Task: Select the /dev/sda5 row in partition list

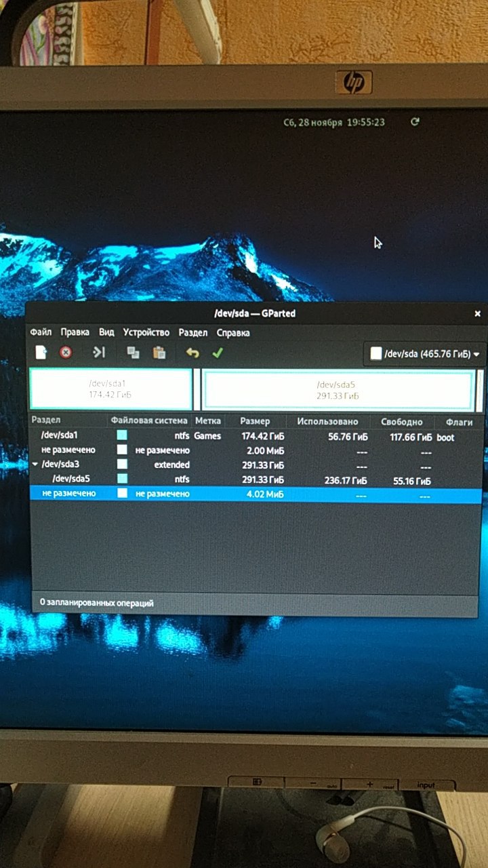Action: point(256,479)
